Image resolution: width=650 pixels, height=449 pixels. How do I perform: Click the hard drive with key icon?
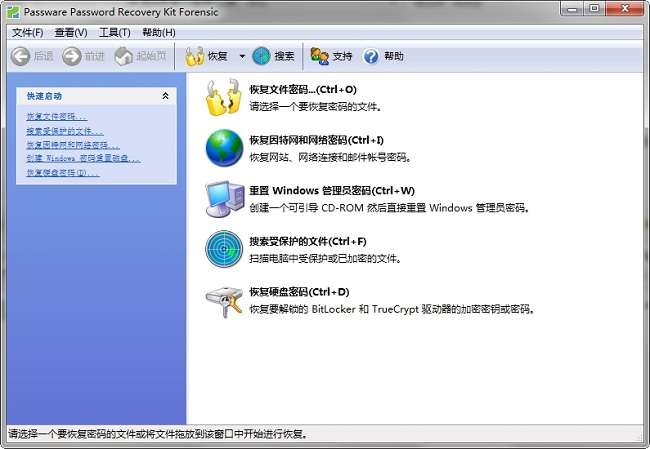click(x=224, y=301)
